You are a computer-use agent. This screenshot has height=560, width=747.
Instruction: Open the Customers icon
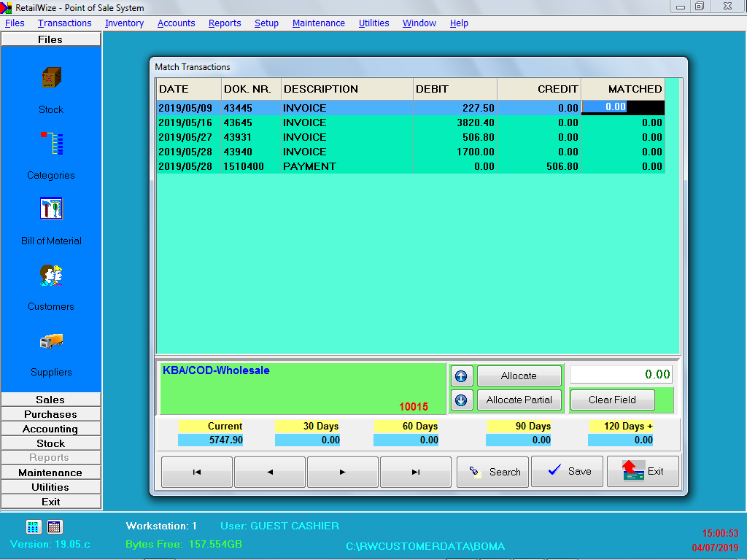click(x=51, y=275)
